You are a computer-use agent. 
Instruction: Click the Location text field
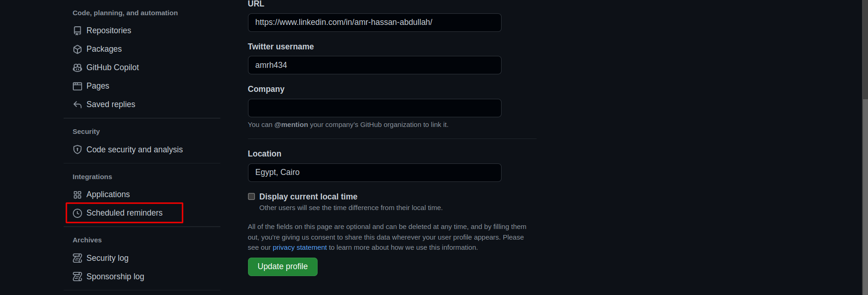[x=374, y=173]
